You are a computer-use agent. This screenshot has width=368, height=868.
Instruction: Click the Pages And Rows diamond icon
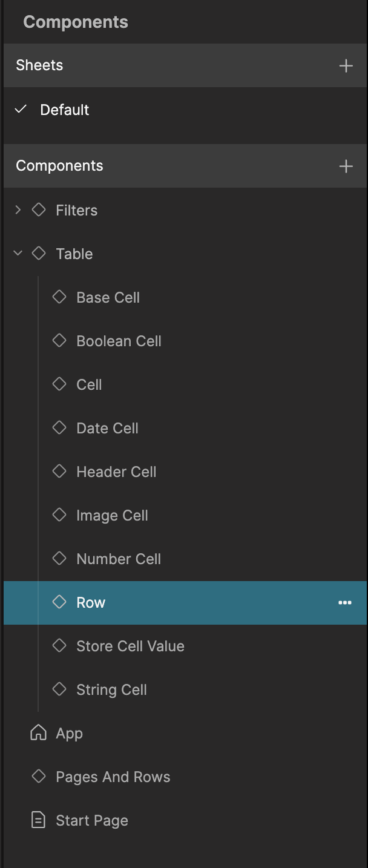(x=39, y=777)
